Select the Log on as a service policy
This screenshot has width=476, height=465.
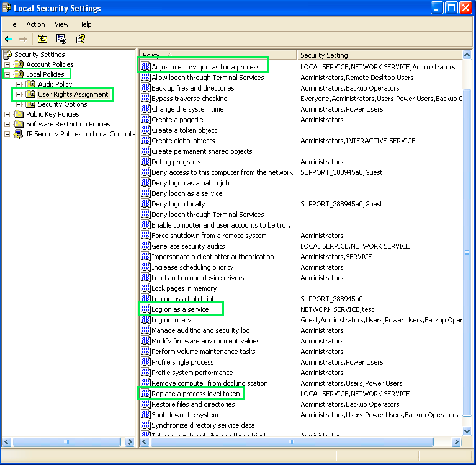pos(180,309)
